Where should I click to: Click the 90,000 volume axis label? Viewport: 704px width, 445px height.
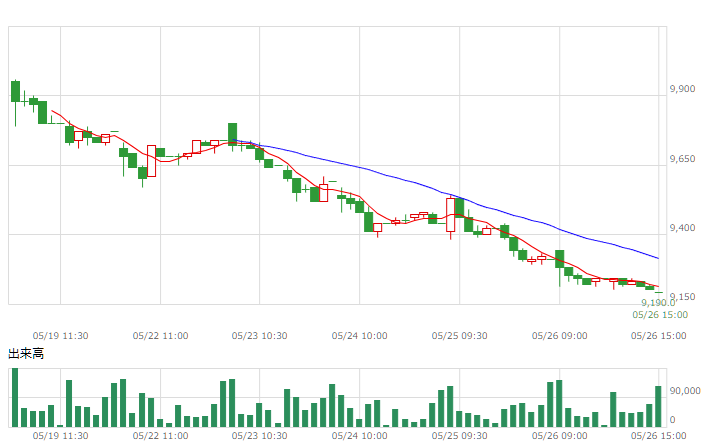coord(685,391)
